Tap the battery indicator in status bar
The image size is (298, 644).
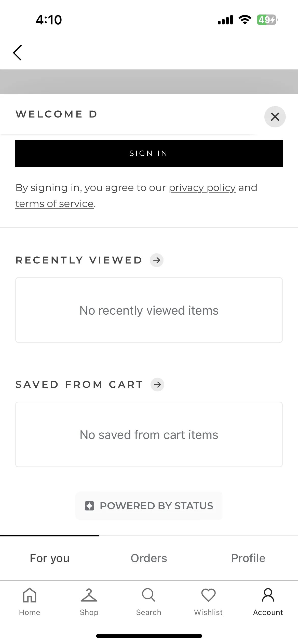point(267,20)
